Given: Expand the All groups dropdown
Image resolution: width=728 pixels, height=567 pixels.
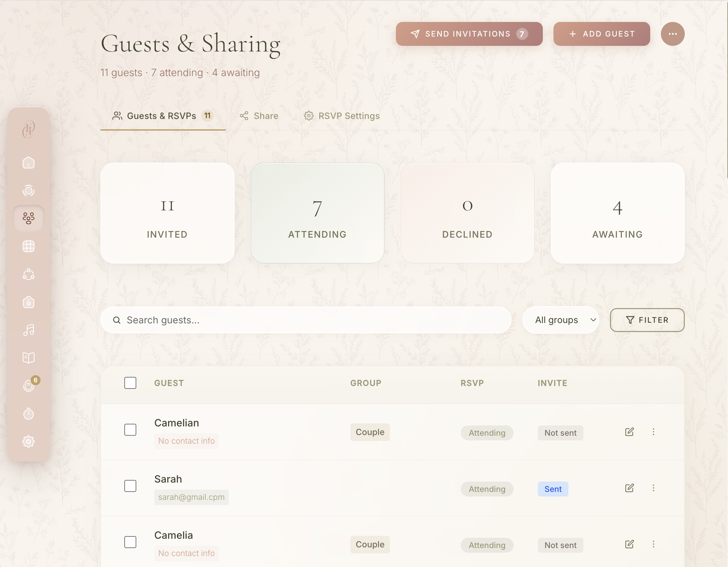Looking at the screenshot, I should point(561,320).
